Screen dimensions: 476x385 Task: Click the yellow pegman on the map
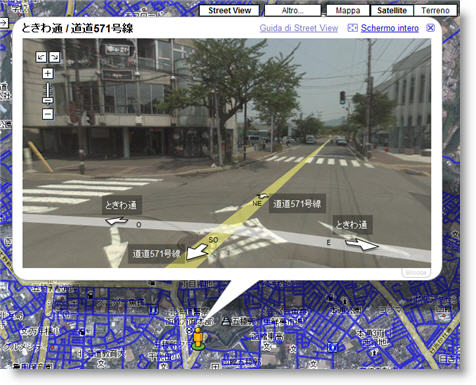pyautogui.click(x=198, y=339)
